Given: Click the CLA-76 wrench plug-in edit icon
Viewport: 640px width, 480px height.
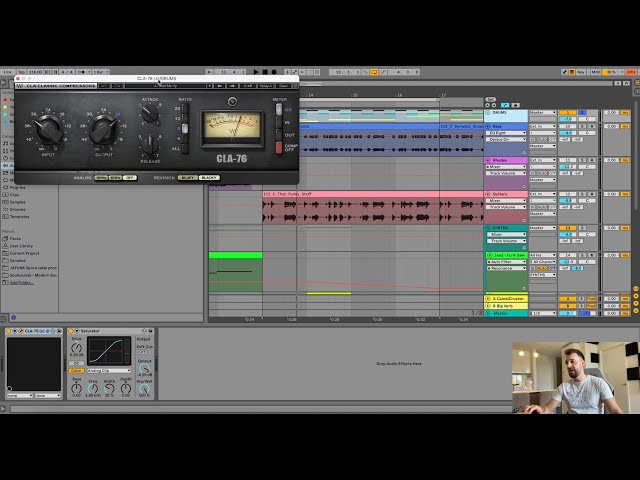Looking at the screenshot, I should coord(20,331).
